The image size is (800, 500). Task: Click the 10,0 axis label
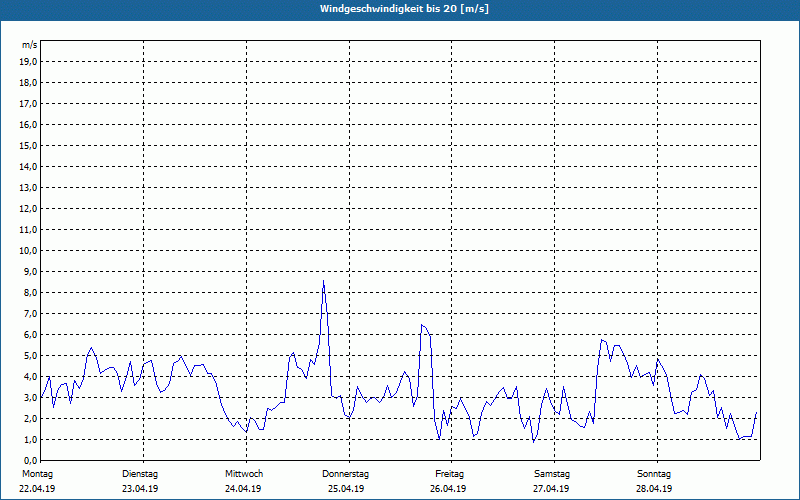coord(29,251)
